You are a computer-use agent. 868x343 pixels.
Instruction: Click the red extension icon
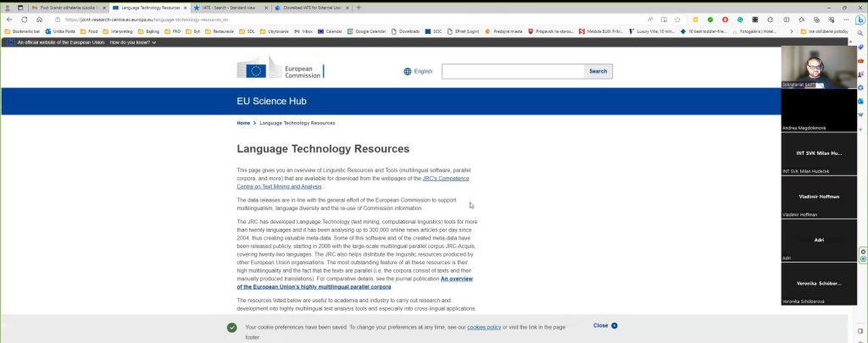click(x=726, y=19)
